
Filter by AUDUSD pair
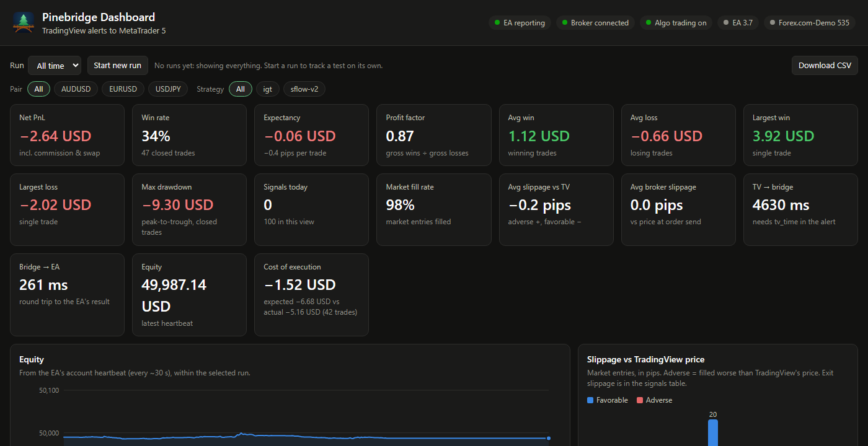coord(76,89)
